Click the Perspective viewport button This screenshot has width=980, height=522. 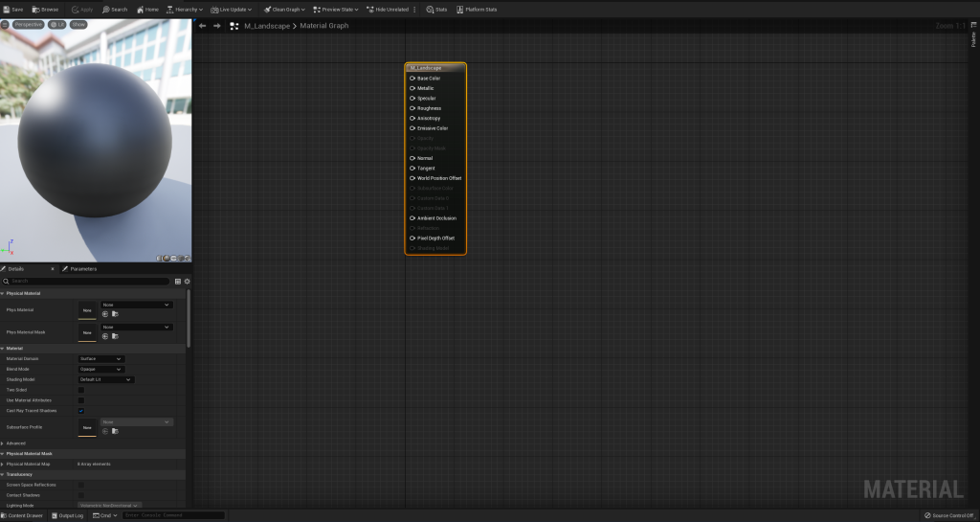[28, 24]
